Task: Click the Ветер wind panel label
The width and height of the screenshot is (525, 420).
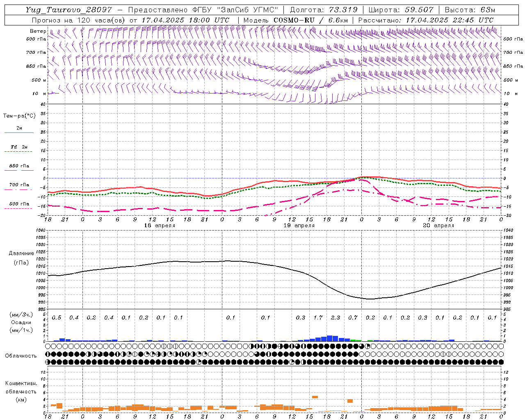Action: (x=38, y=31)
